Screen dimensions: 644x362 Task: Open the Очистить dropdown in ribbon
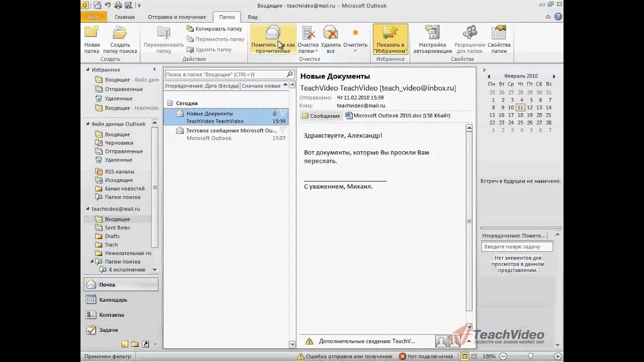[x=355, y=40]
